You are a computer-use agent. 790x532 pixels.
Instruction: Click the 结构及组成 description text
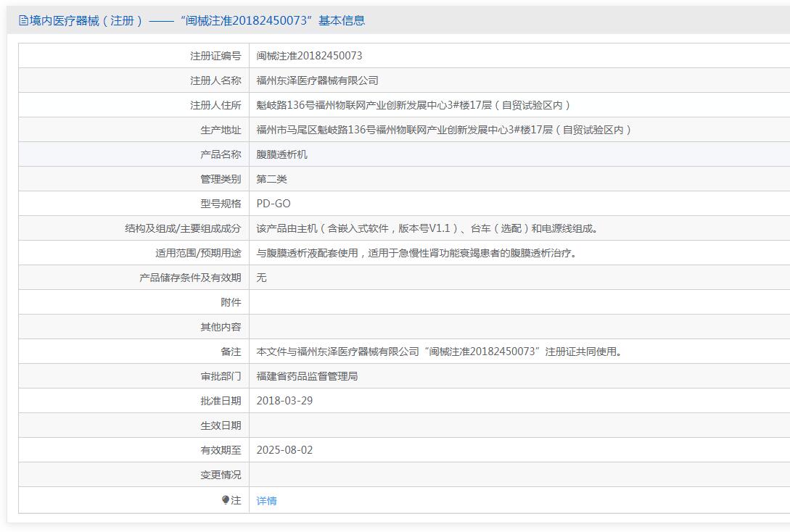[x=428, y=228]
